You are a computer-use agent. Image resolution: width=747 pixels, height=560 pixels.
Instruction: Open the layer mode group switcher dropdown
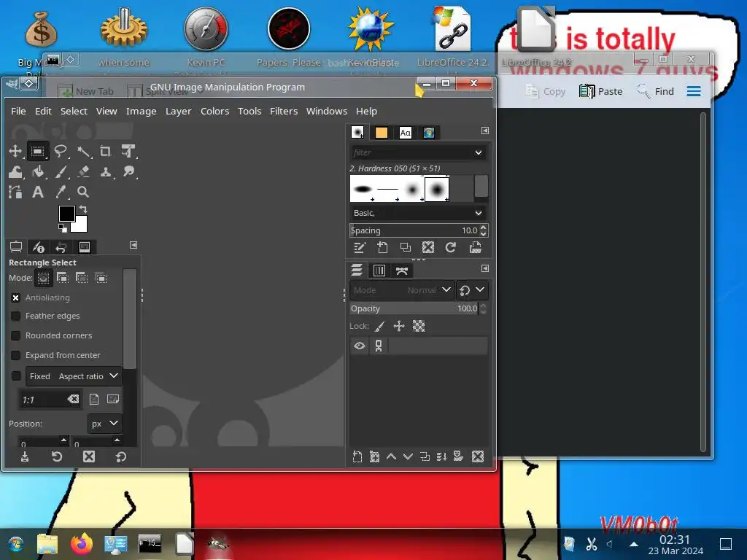pos(472,290)
